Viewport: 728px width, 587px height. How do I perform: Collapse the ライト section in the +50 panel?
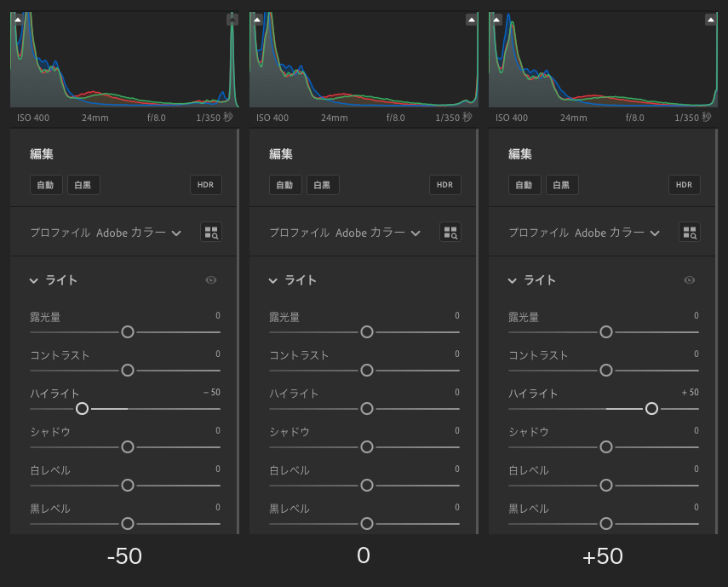512,280
